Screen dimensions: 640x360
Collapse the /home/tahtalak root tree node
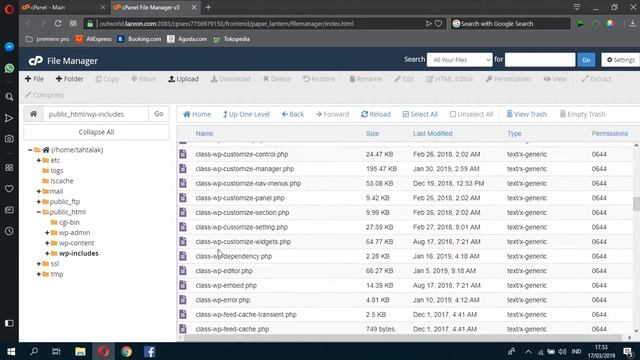pos(30,150)
